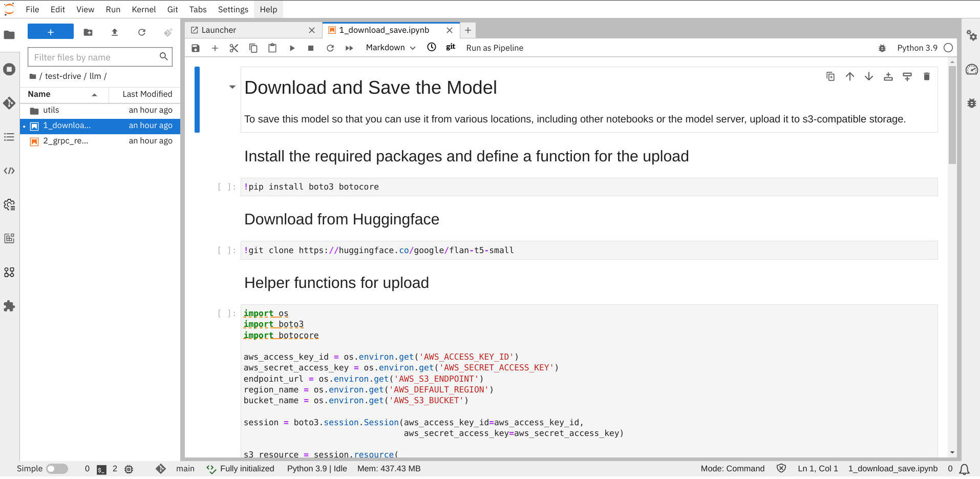Click the git icon in notebook toolbar
Viewport: 980px width, 479px height.
[x=451, y=47]
